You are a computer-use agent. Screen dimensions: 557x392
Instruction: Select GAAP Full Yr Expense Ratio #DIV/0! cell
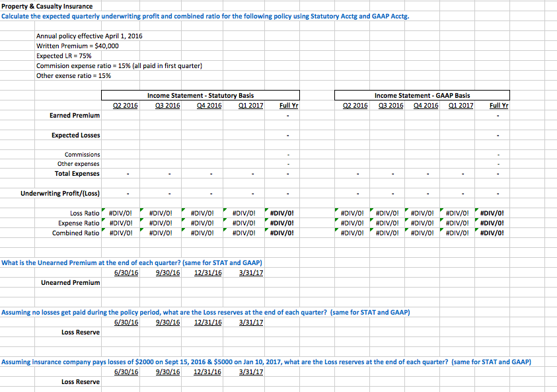click(x=492, y=223)
